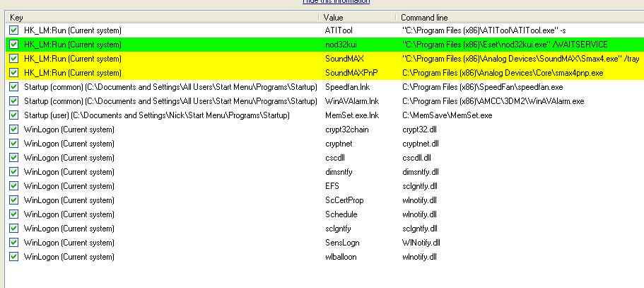The image size is (644, 288).
Task: Click the dimsntfy.dll command line
Action: [x=421, y=172]
